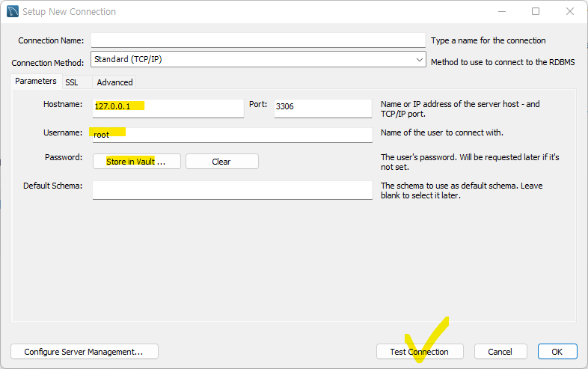The image size is (588, 369).
Task: Click the Hostname field showing 127.0.0.1
Action: click(x=168, y=108)
